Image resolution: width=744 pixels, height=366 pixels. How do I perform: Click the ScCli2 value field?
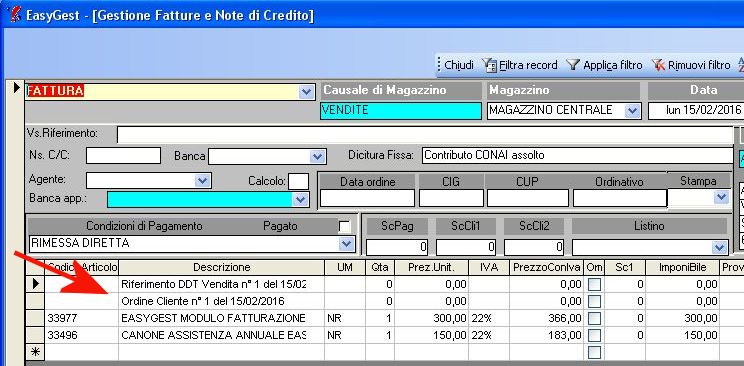(x=534, y=247)
